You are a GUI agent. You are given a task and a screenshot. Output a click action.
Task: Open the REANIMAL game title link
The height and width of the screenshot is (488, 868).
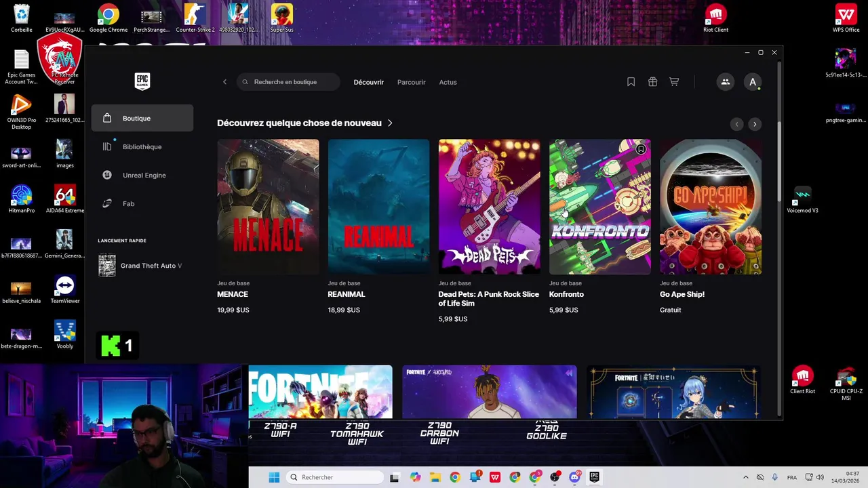347,294
